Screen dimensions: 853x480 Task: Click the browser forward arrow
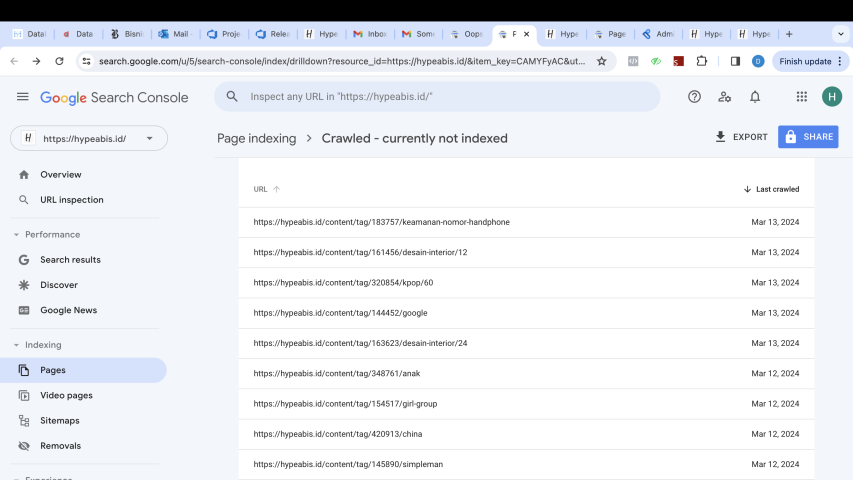point(36,61)
